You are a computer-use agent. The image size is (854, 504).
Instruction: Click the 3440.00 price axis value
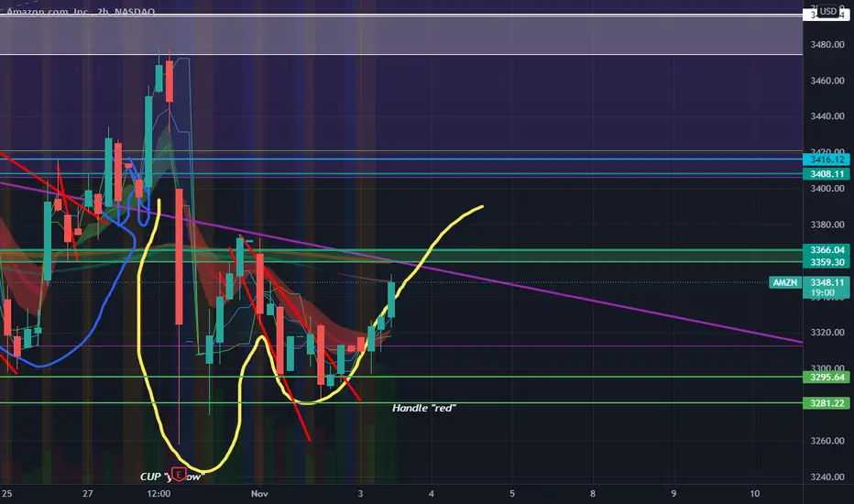pyautogui.click(x=827, y=116)
